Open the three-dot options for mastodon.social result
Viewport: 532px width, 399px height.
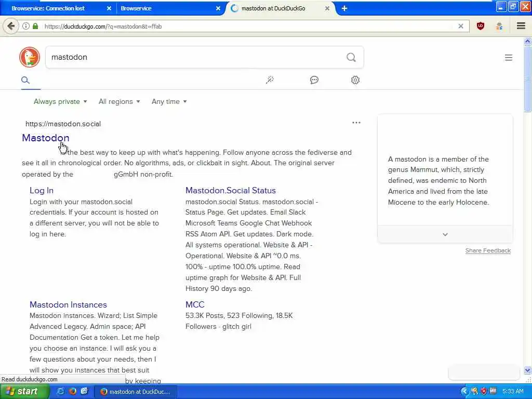[356, 123]
